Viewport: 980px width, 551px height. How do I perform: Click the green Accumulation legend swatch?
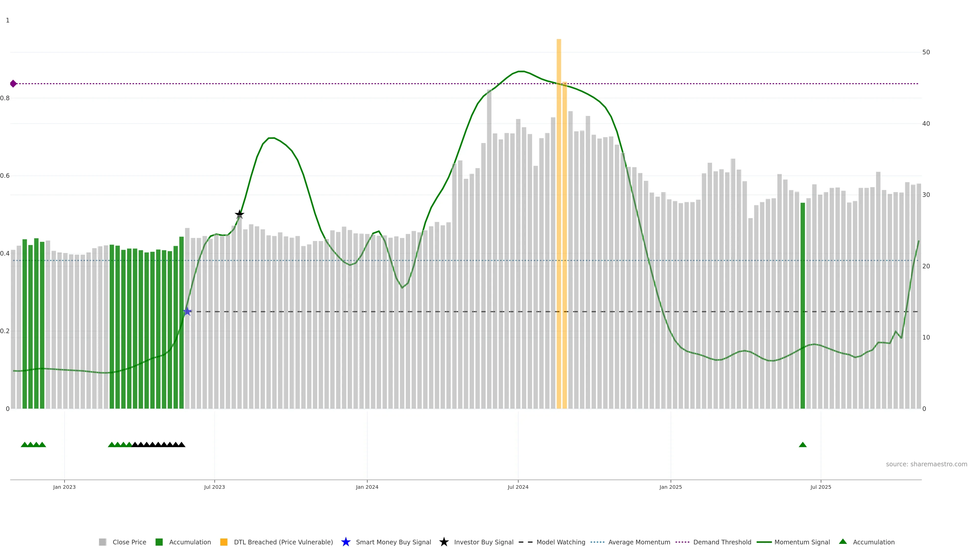tap(159, 542)
